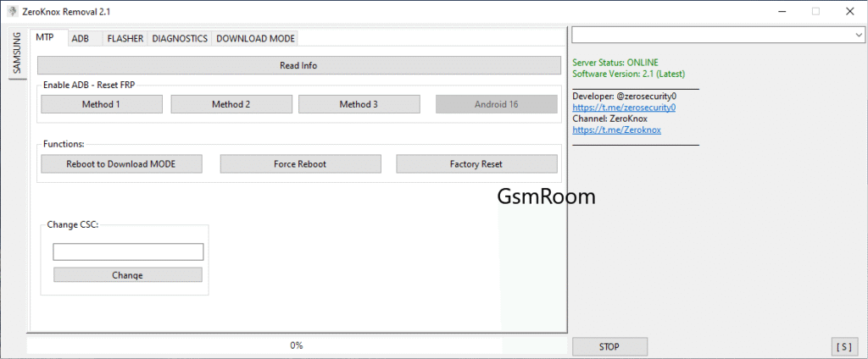Viewport: 868px width, 359px height.
Task: Trigger the Factory Reset function
Action: [476, 164]
